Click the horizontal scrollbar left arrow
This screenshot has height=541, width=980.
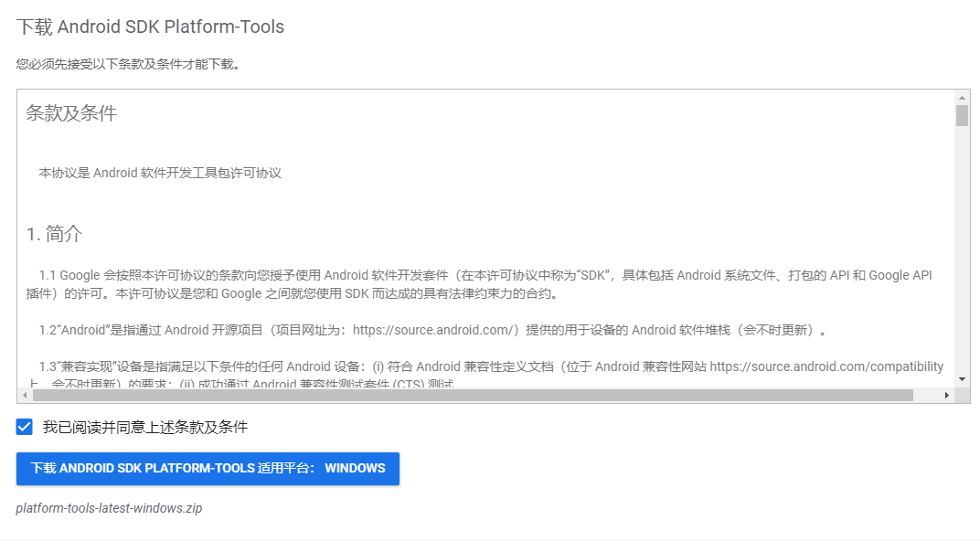[x=25, y=396]
